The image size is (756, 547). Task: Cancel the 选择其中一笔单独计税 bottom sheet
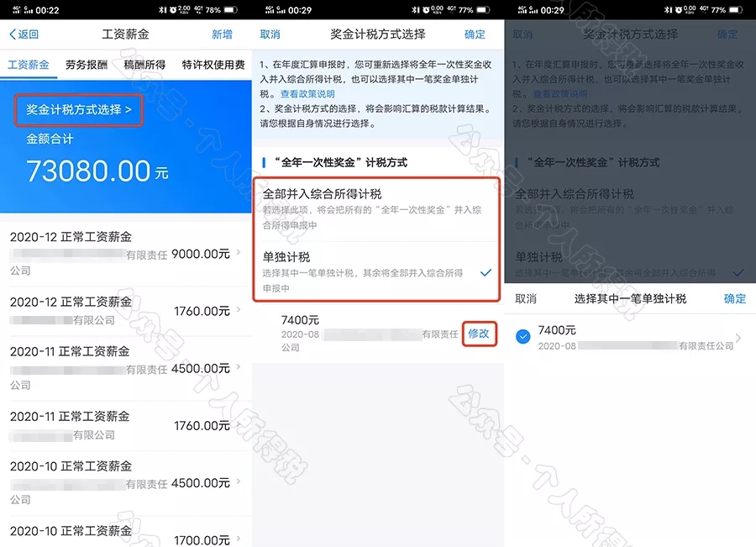point(526,299)
